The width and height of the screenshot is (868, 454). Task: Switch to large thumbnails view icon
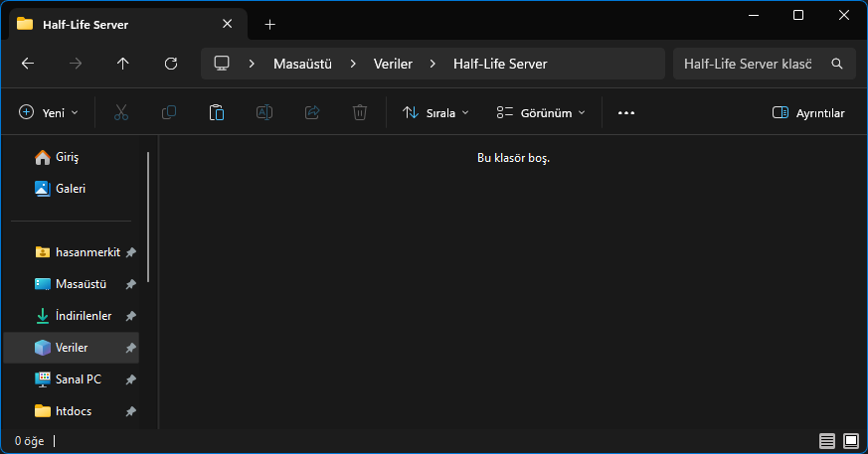click(x=851, y=441)
